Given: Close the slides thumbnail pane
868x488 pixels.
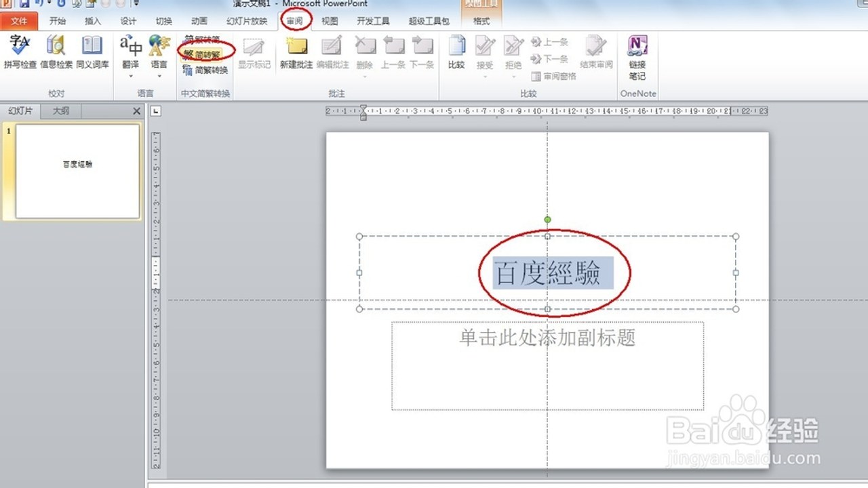Looking at the screenshot, I should [x=136, y=111].
